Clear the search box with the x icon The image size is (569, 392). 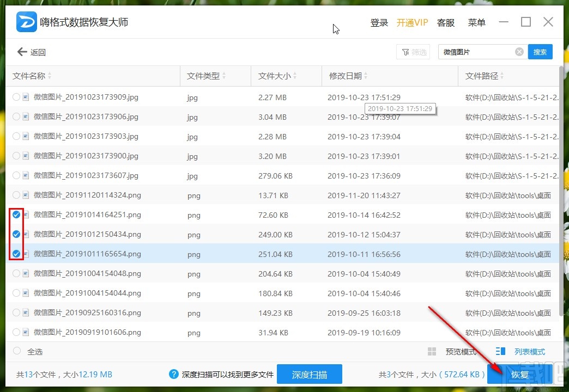pyautogui.click(x=519, y=51)
